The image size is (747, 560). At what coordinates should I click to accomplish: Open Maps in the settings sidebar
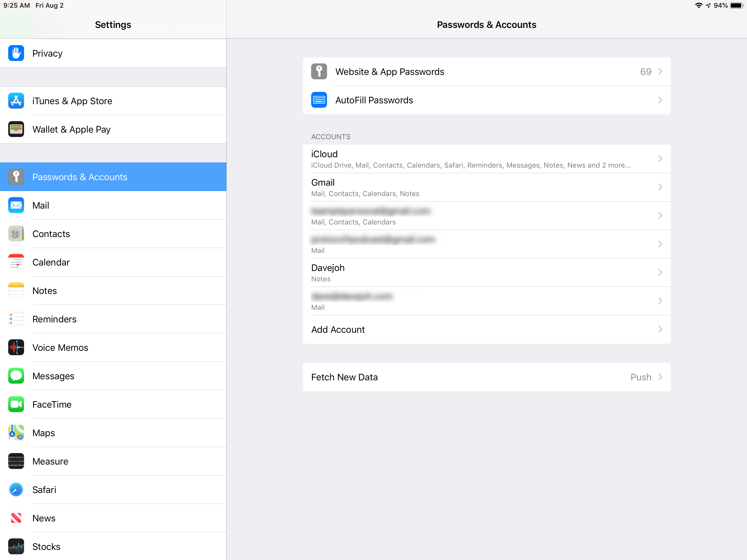113,433
